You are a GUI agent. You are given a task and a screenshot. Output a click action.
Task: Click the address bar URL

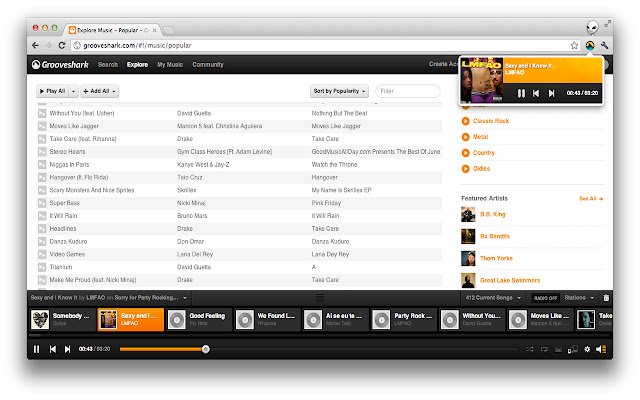click(137, 45)
